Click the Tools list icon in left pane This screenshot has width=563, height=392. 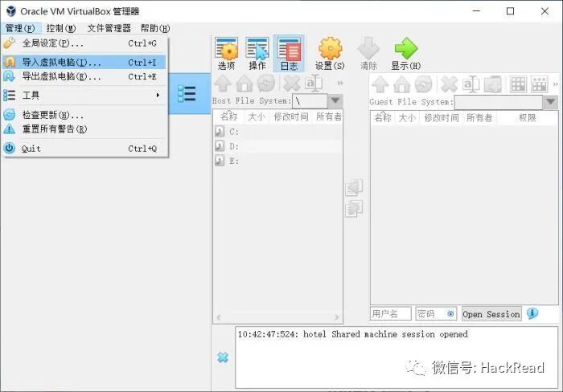[x=187, y=94]
